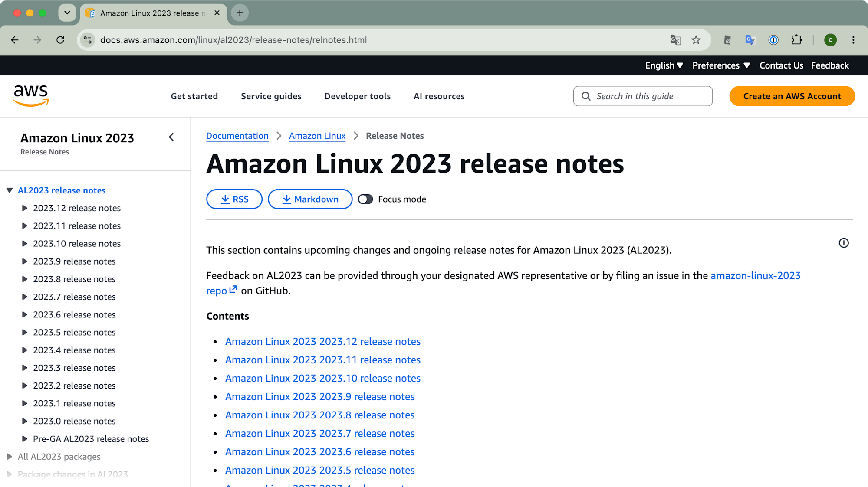This screenshot has height=487, width=868.
Task: Open the English language dropdown
Action: point(664,65)
